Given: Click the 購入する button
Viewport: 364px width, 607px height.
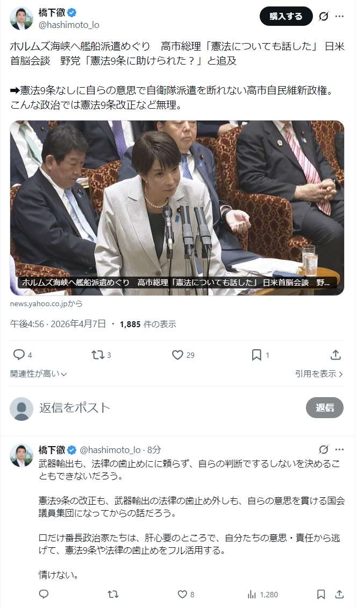Looking at the screenshot, I should (286, 16).
